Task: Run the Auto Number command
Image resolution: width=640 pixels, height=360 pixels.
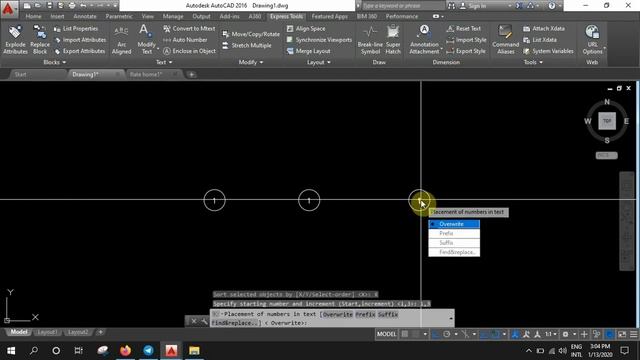Action: (185, 40)
